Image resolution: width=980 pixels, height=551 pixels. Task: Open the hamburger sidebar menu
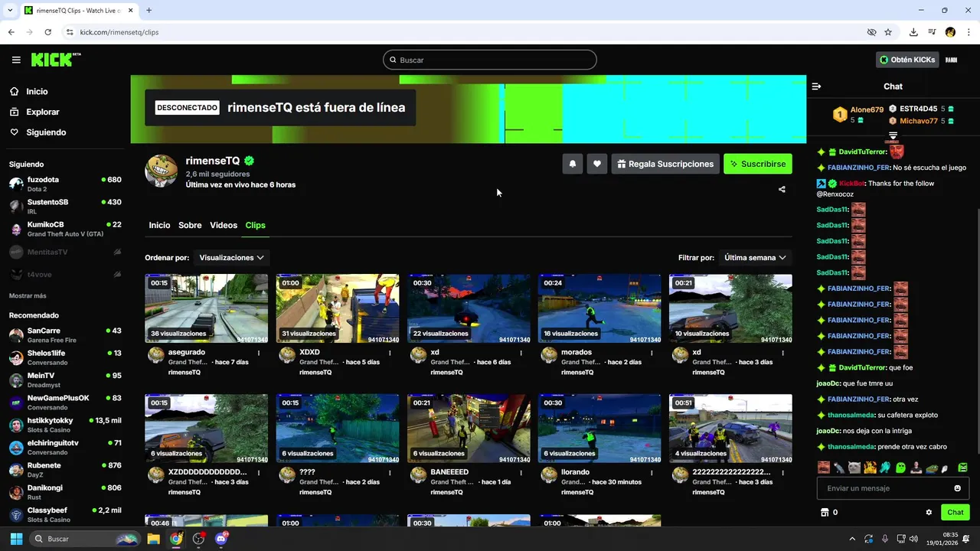(16, 60)
